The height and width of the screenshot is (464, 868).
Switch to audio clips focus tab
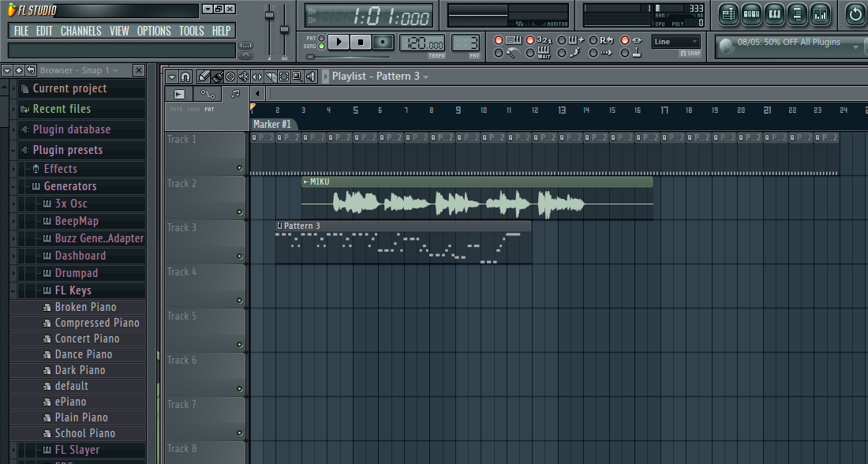[179, 94]
